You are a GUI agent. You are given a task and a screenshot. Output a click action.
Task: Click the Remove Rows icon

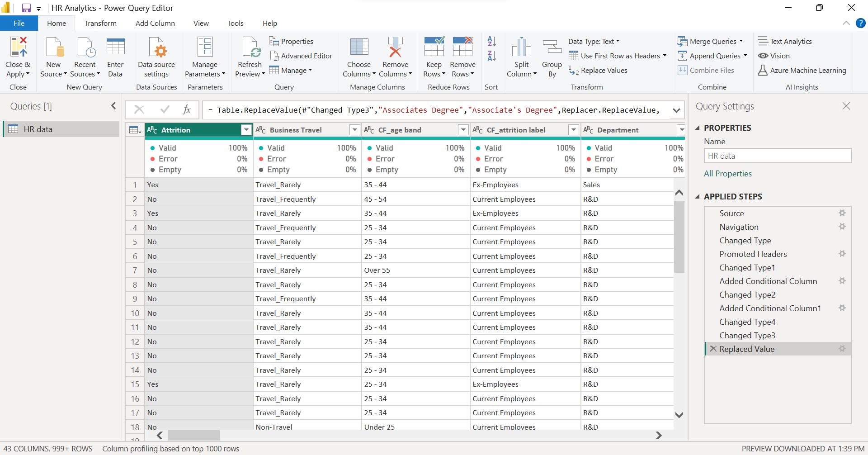coord(462,47)
